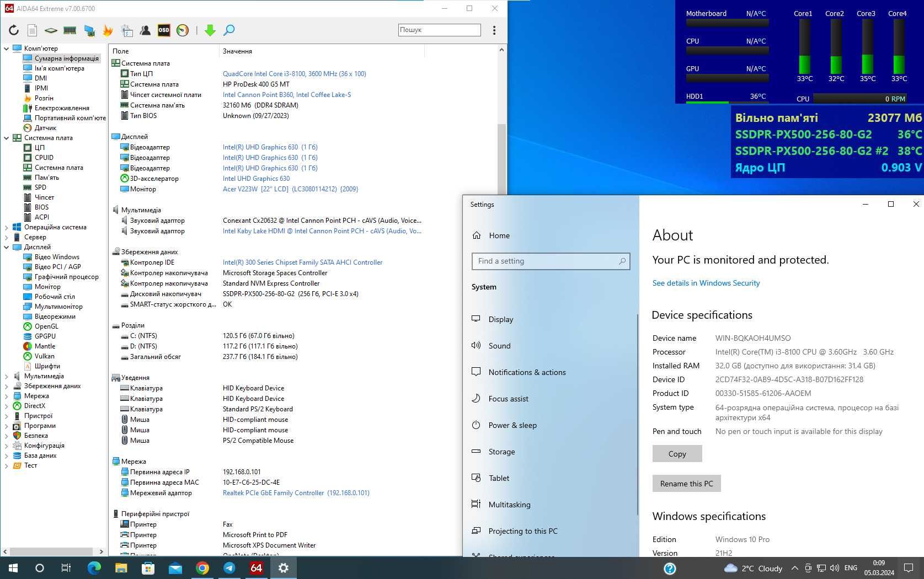
Task: Click the AIDA64 search field
Action: tap(439, 30)
